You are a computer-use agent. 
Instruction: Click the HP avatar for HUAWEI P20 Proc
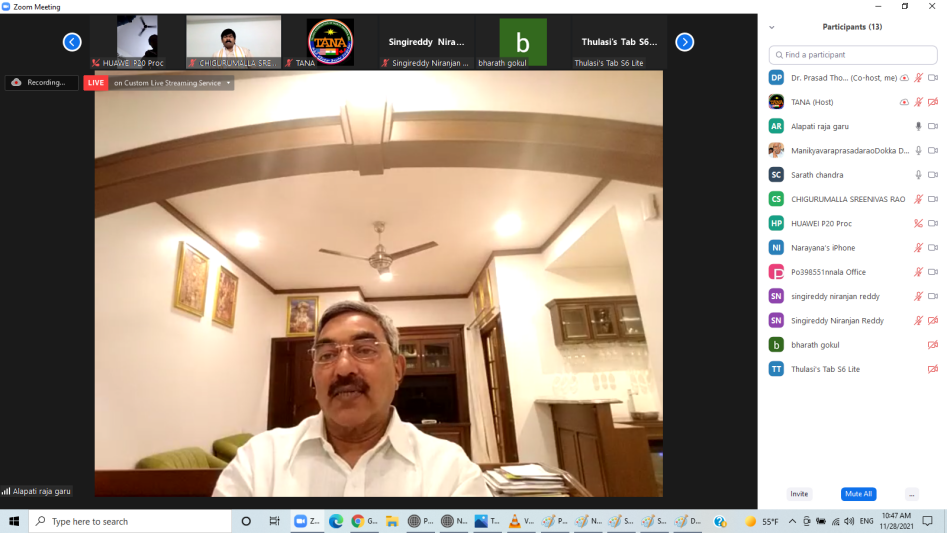[x=776, y=223]
